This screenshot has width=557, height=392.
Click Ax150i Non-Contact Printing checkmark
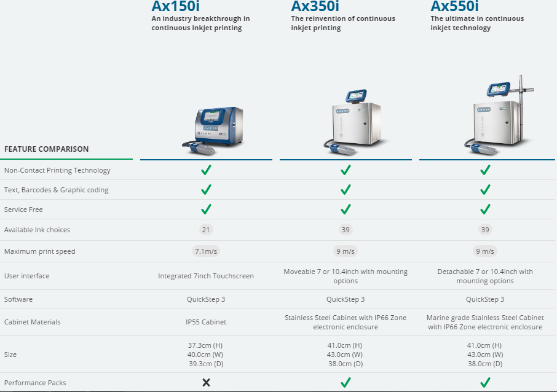click(x=206, y=170)
